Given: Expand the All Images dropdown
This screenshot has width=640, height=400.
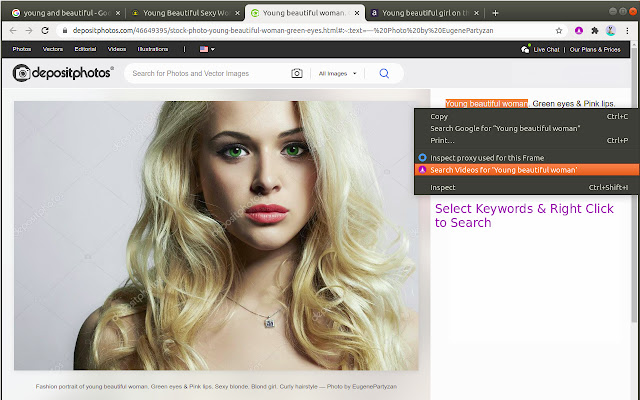Looking at the screenshot, I should tap(337, 73).
